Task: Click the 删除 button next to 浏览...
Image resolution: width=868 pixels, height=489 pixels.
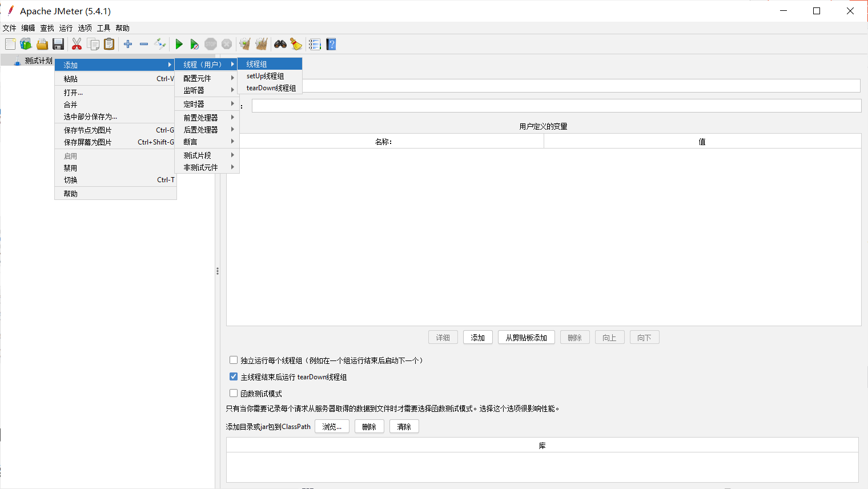Action: click(369, 427)
